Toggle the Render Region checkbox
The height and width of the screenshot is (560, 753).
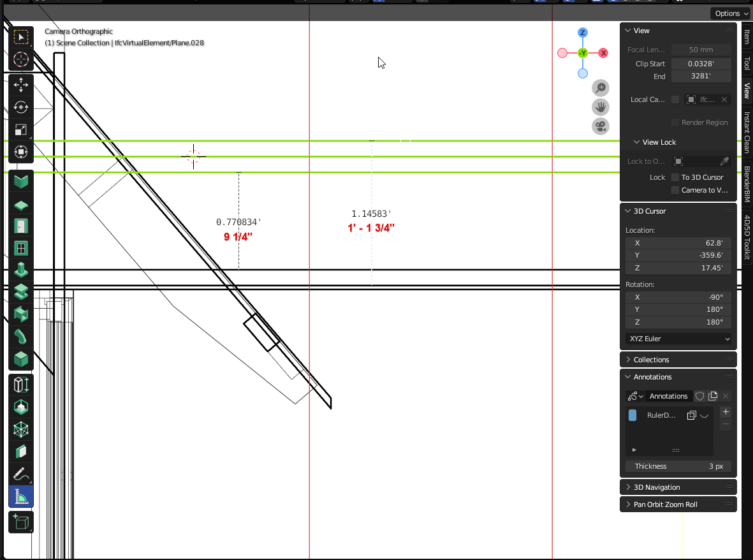point(675,122)
